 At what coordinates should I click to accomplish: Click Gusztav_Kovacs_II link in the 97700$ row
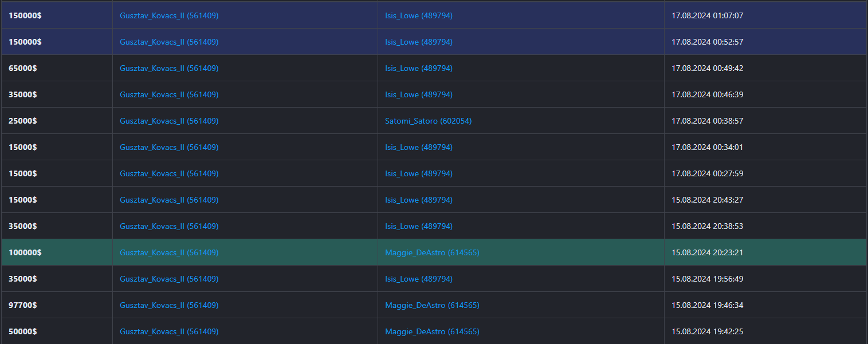(168, 305)
